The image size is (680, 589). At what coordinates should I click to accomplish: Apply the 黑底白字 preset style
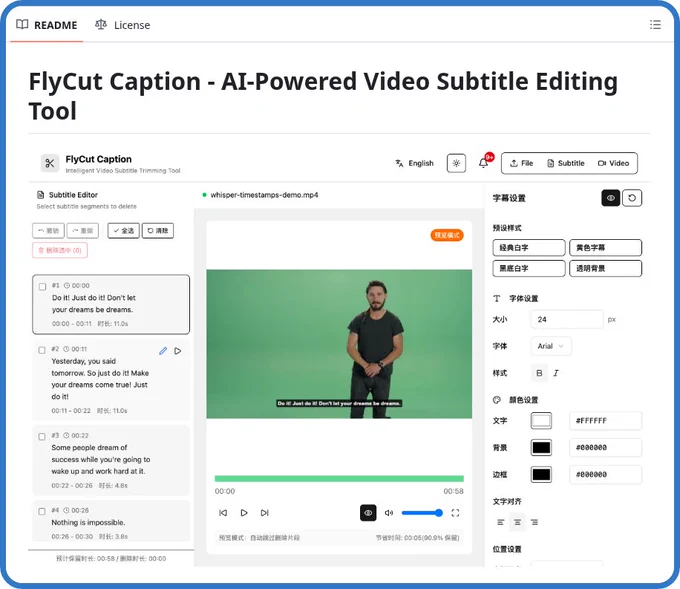[x=529, y=268]
